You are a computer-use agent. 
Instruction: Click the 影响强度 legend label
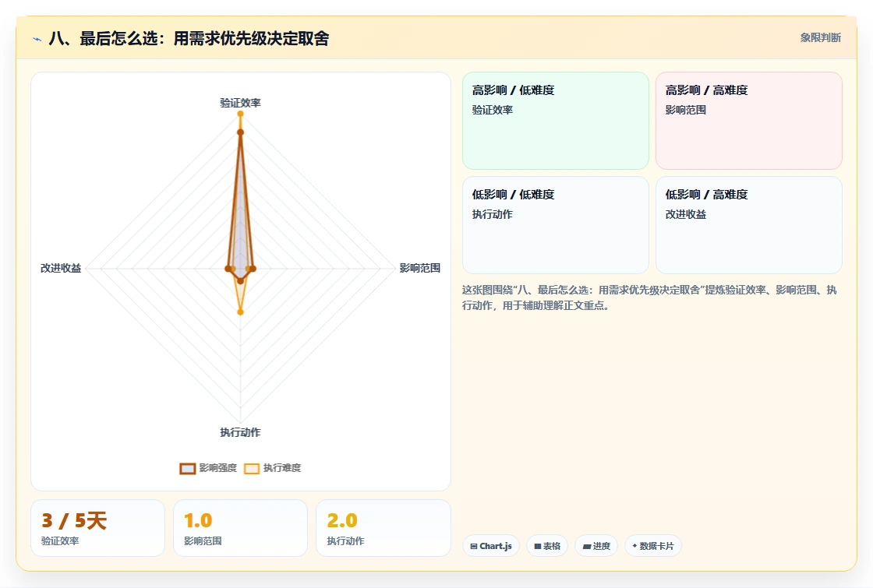pos(218,468)
